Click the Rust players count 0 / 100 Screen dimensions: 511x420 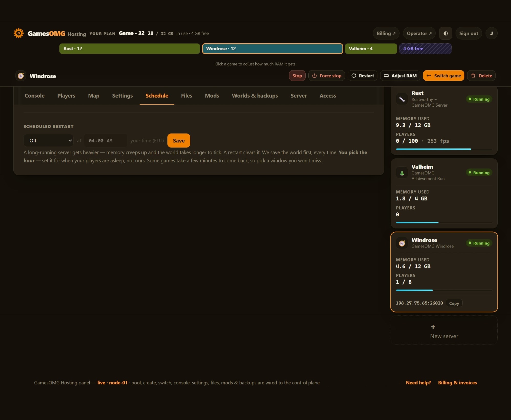pyautogui.click(x=407, y=141)
